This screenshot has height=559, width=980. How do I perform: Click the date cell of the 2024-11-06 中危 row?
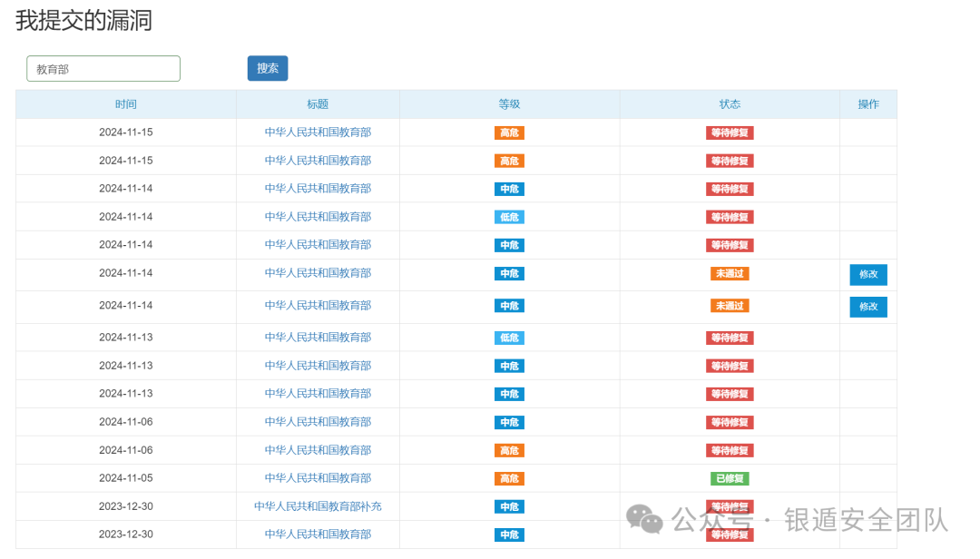(125, 422)
